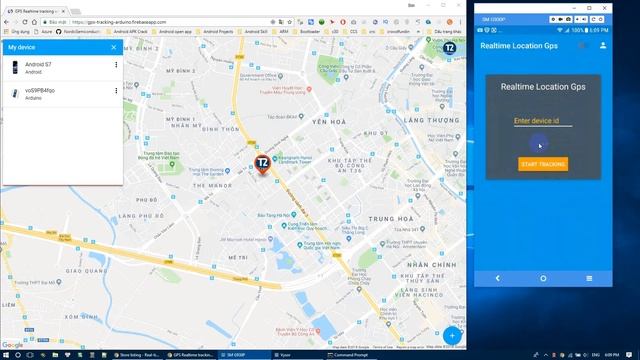Screen dimensions: 640x360
Task: Open a new Chrome tab
Action: coord(76,11)
